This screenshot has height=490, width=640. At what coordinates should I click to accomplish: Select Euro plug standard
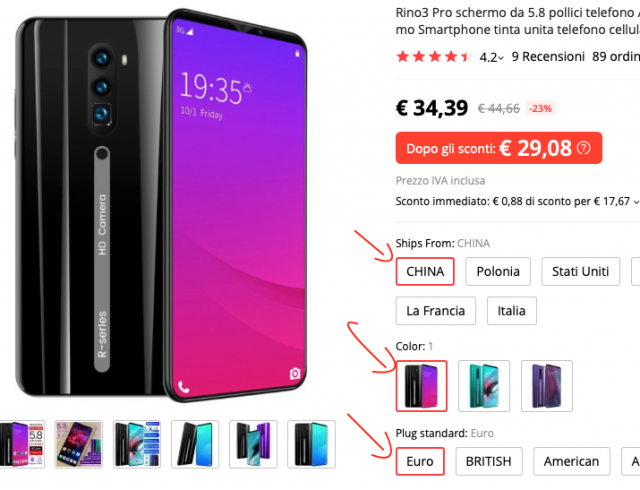point(420,461)
